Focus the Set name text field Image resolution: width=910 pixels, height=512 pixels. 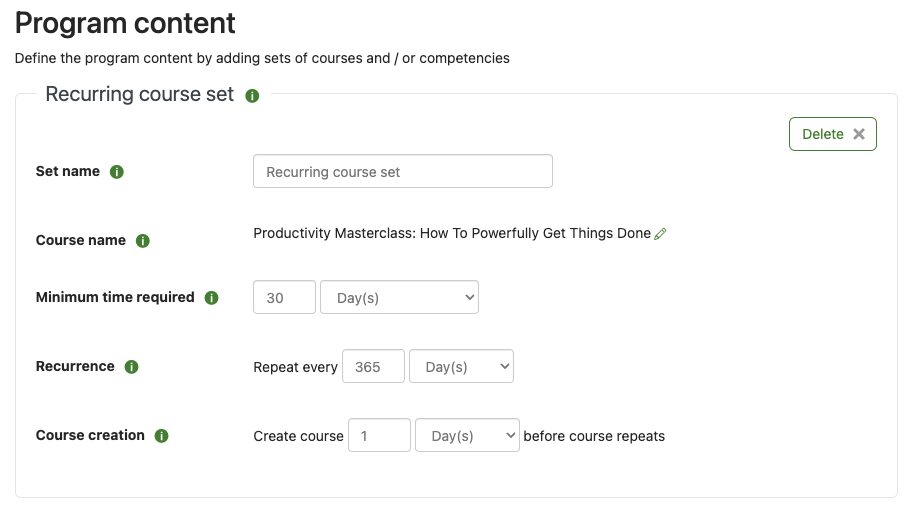tap(403, 171)
